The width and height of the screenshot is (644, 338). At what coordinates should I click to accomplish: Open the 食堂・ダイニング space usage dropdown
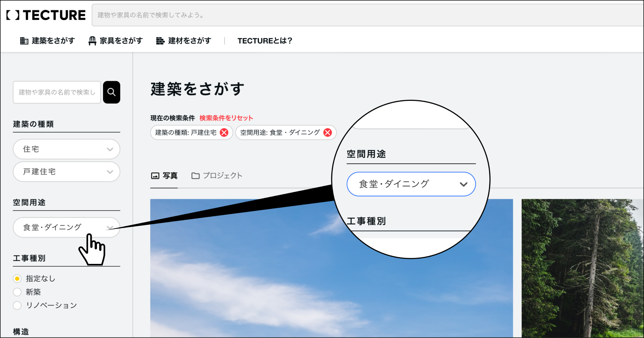(66, 227)
